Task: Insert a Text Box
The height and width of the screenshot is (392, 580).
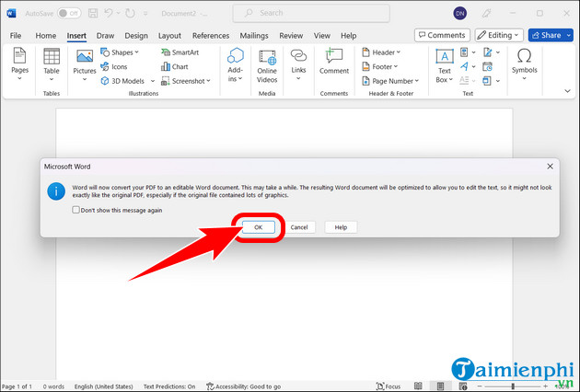Action: point(445,66)
